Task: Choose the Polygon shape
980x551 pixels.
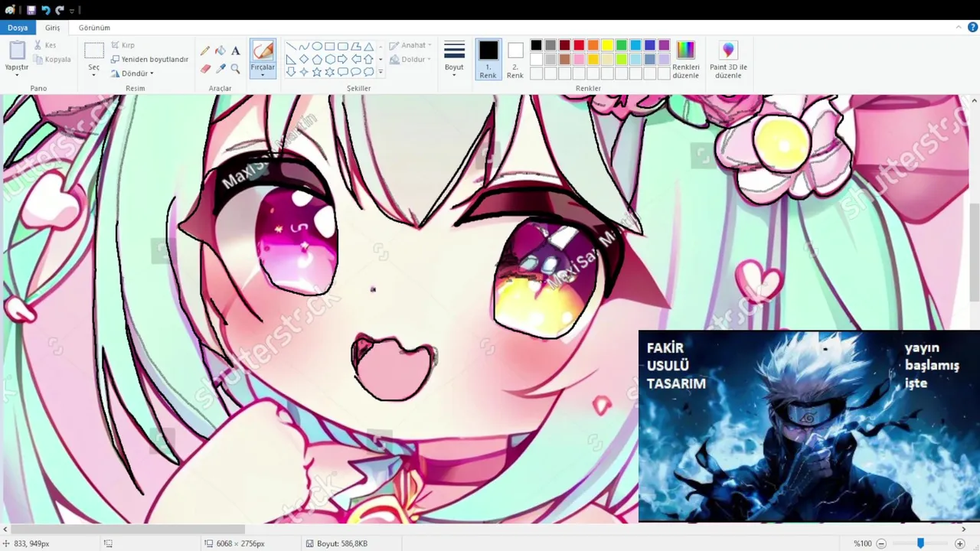Action: point(356,46)
